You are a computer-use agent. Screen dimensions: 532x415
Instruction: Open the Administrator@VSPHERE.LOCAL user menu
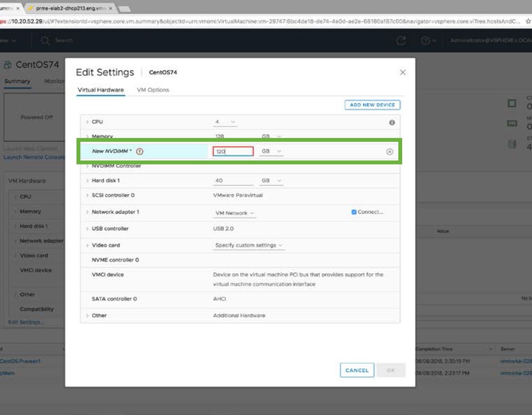click(491, 41)
